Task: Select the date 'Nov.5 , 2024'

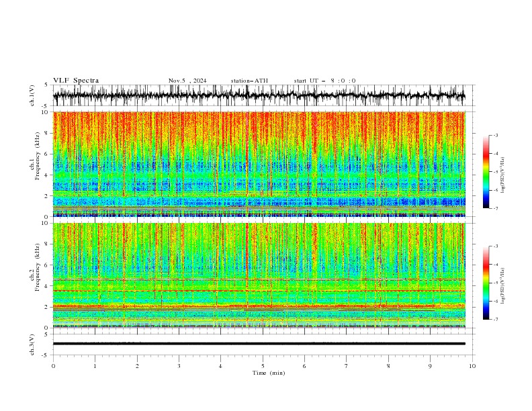Action: pyautogui.click(x=187, y=81)
